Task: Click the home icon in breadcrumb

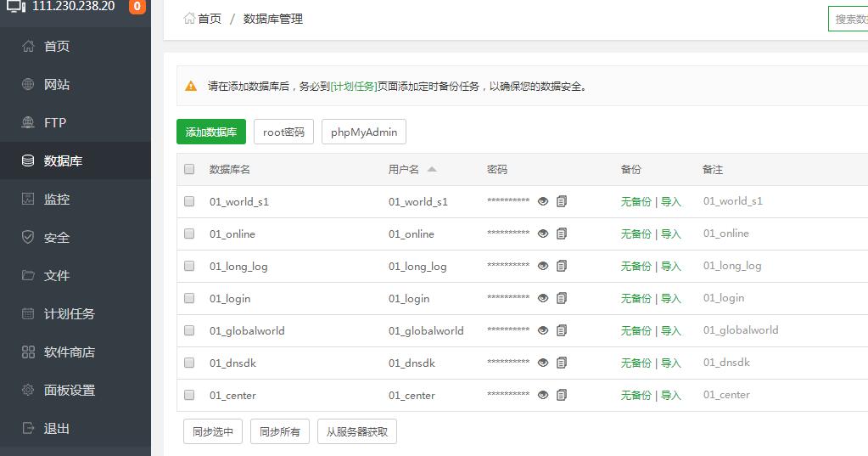Action: click(189, 18)
